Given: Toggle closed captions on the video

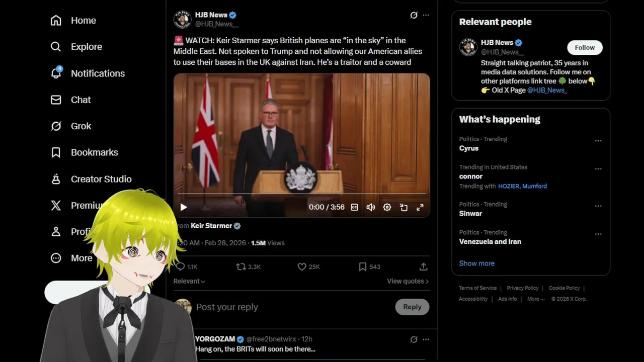Looking at the screenshot, I should point(354,207).
